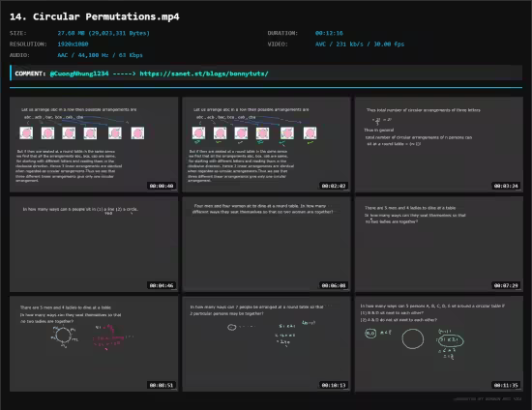Open thumbnail timestamped 00:04:46

pyautogui.click(x=94, y=245)
